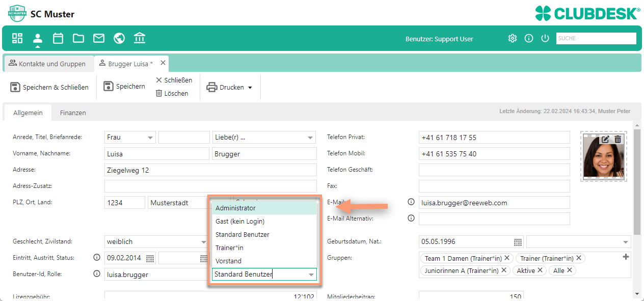
Task: Add a group with the plus icon
Action: (x=626, y=257)
